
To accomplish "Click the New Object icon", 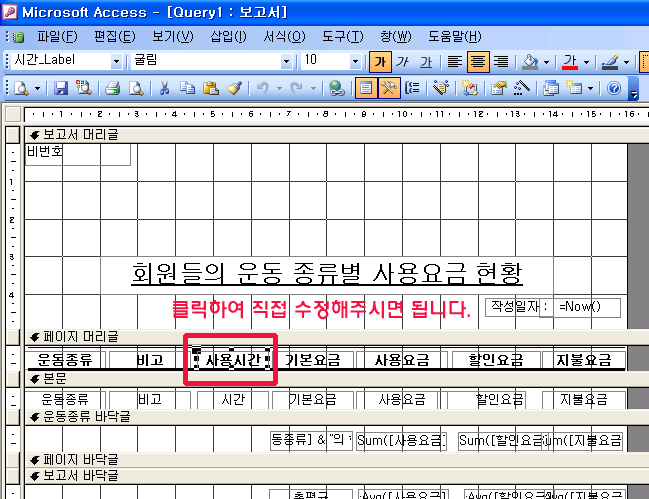I will click(x=574, y=88).
